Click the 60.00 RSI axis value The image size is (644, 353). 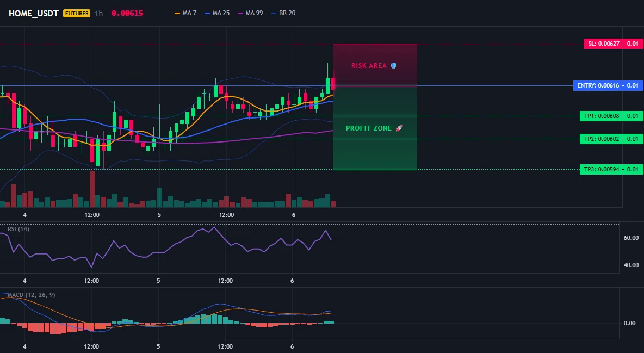coord(631,238)
